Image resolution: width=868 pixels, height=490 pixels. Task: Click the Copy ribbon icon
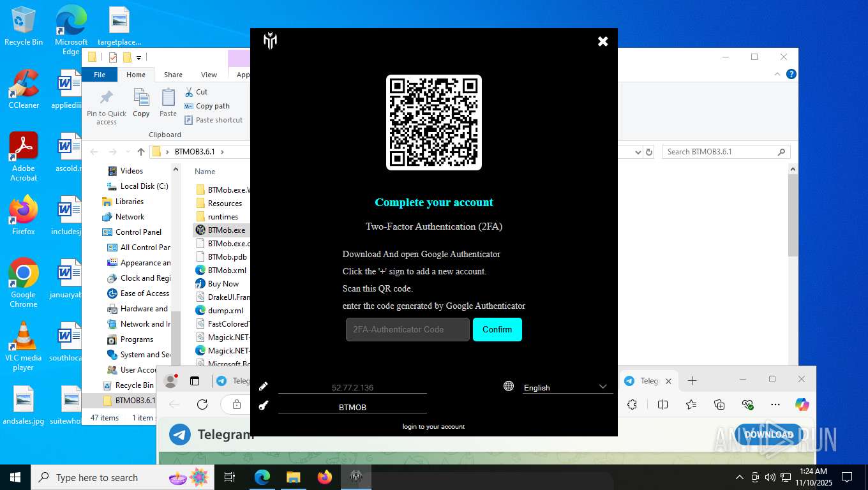click(x=141, y=103)
